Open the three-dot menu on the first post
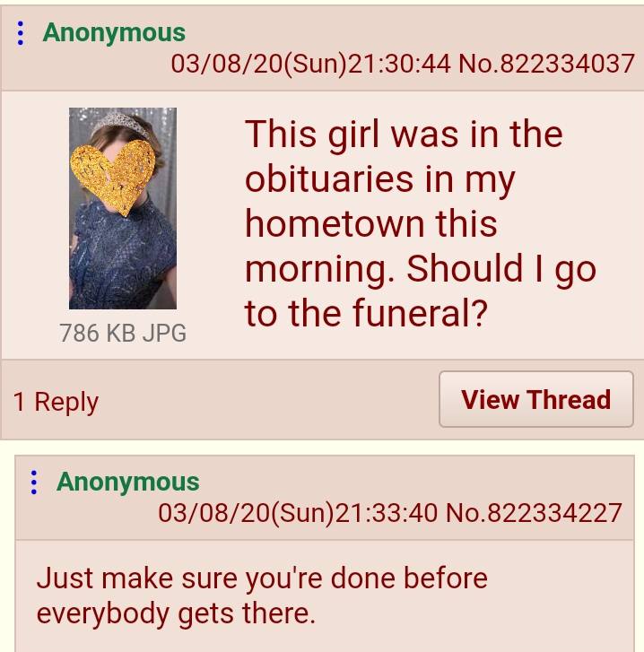Viewport: 644px width, 652px height. pyautogui.click(x=20, y=33)
